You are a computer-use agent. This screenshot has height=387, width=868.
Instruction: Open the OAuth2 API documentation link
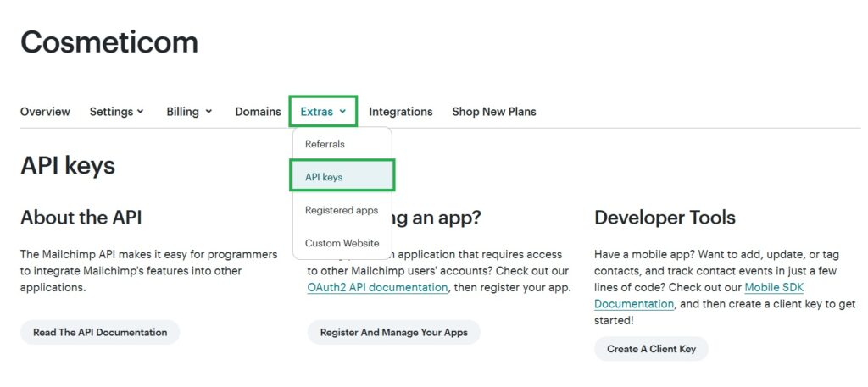[377, 287]
